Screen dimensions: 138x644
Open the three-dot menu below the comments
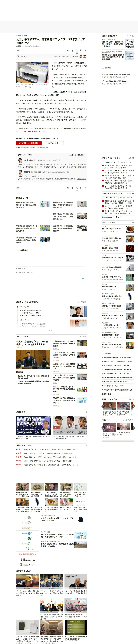(85, 188)
